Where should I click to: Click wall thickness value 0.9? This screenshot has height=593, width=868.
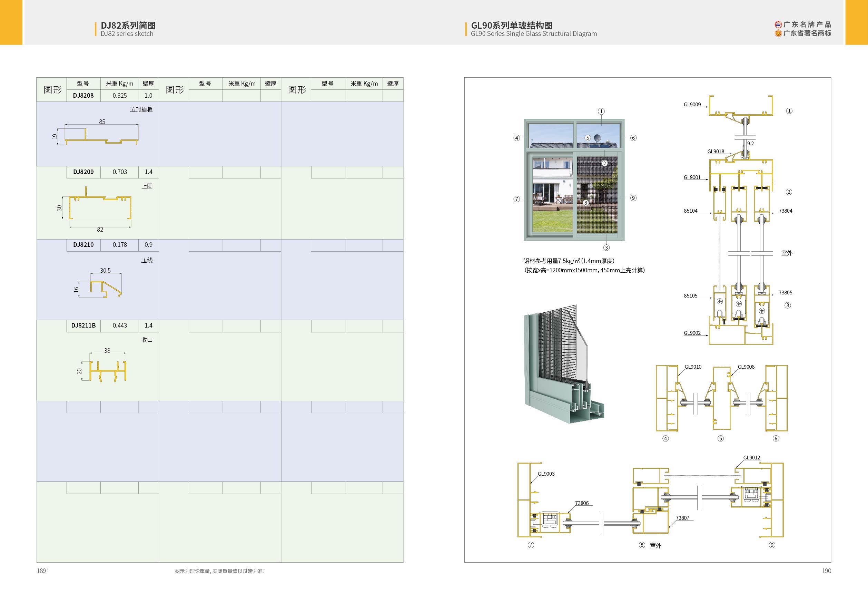pyautogui.click(x=148, y=245)
